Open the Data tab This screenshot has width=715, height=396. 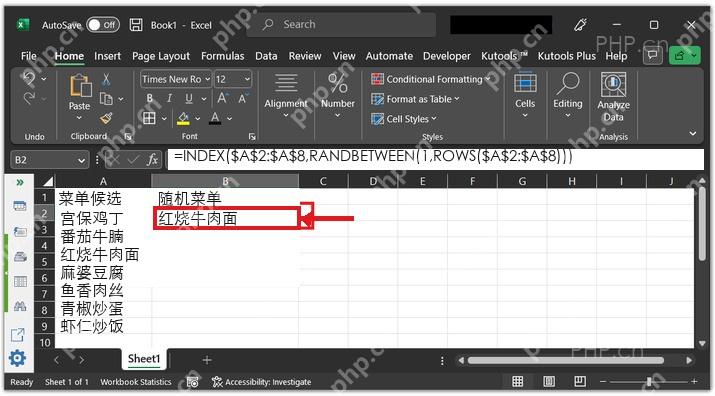[x=266, y=56]
